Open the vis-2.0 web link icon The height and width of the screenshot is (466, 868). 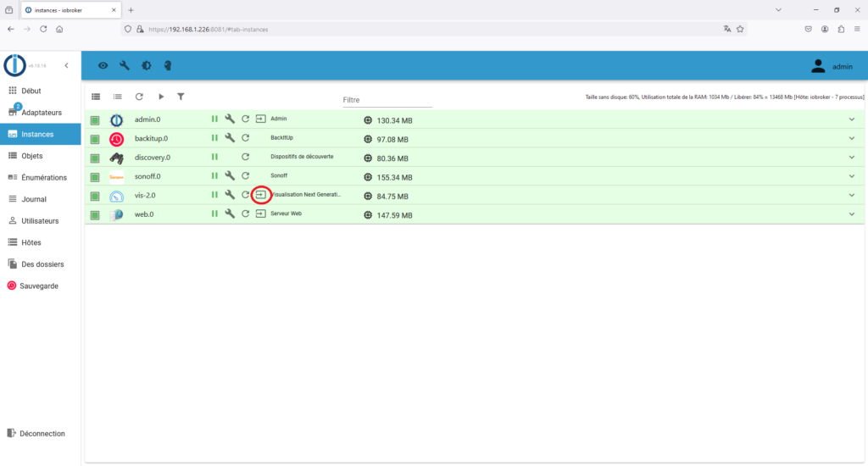pos(261,195)
